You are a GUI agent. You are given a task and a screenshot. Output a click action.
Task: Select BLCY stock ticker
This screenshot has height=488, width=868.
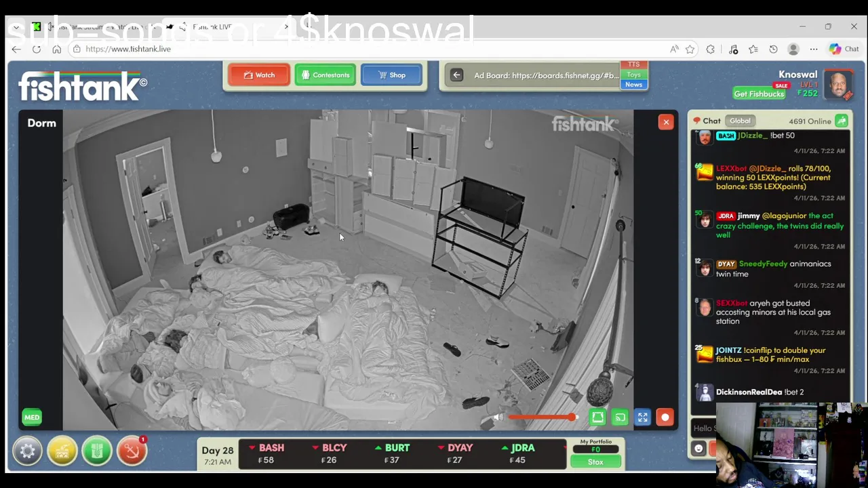[x=329, y=453]
